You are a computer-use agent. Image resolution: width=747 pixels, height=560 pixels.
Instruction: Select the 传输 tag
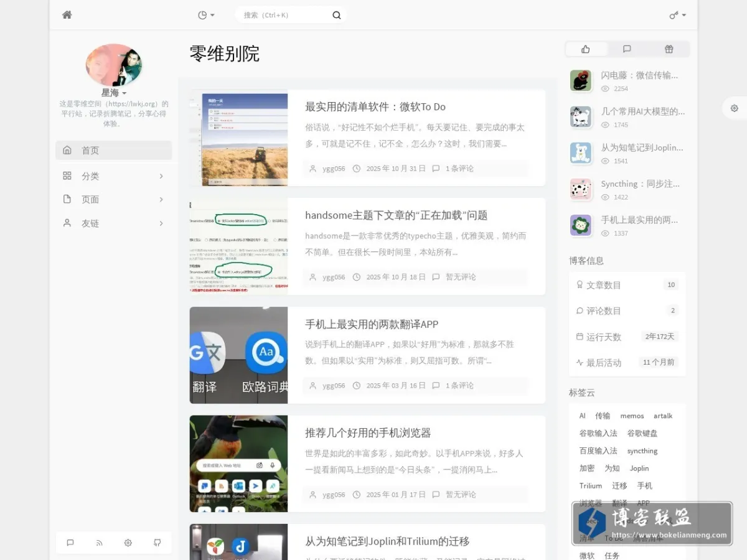(x=603, y=416)
